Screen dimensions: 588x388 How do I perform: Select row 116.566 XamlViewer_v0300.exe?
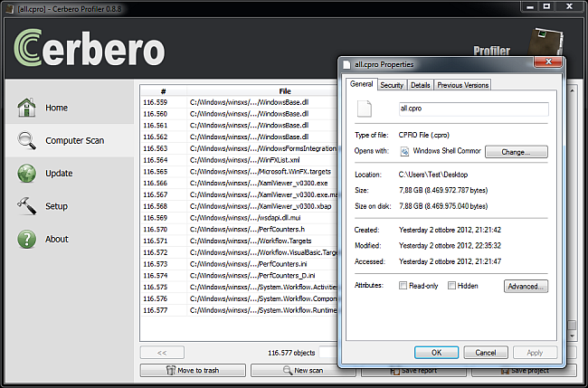(239, 184)
